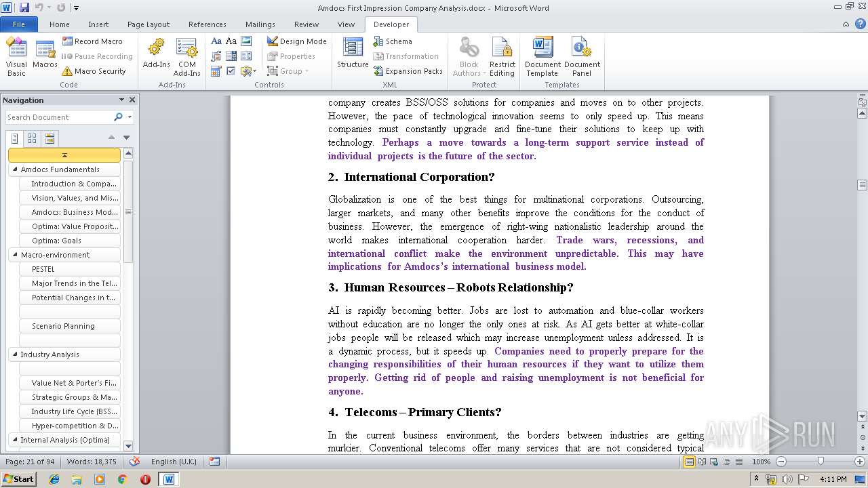Collapse Amdocs Fundamentals heading

(15, 169)
